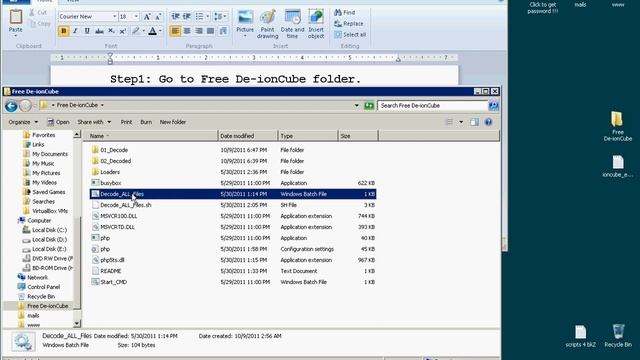Open the change view options dropdown arrow
The width and height of the screenshot is (640, 360).
[x=461, y=122]
